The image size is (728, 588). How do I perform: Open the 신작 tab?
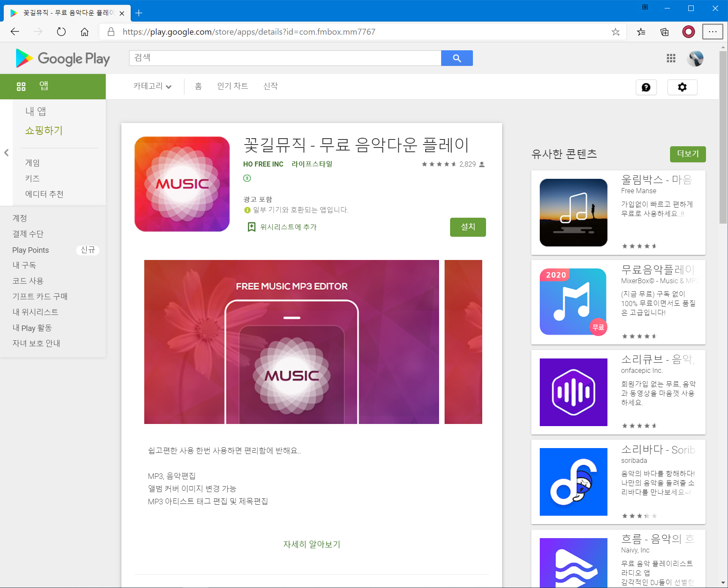point(271,86)
